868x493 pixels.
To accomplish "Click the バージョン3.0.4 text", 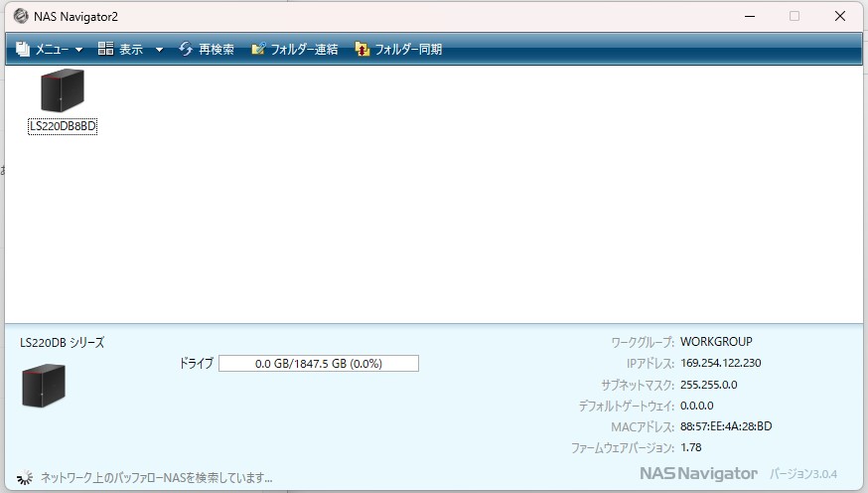I will (803, 474).
